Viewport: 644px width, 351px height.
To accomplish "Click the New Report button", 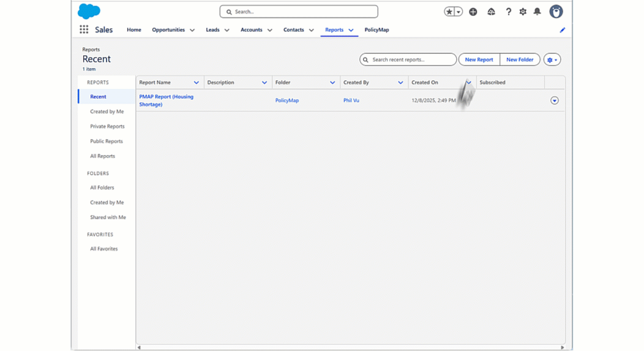I will pyautogui.click(x=479, y=59).
